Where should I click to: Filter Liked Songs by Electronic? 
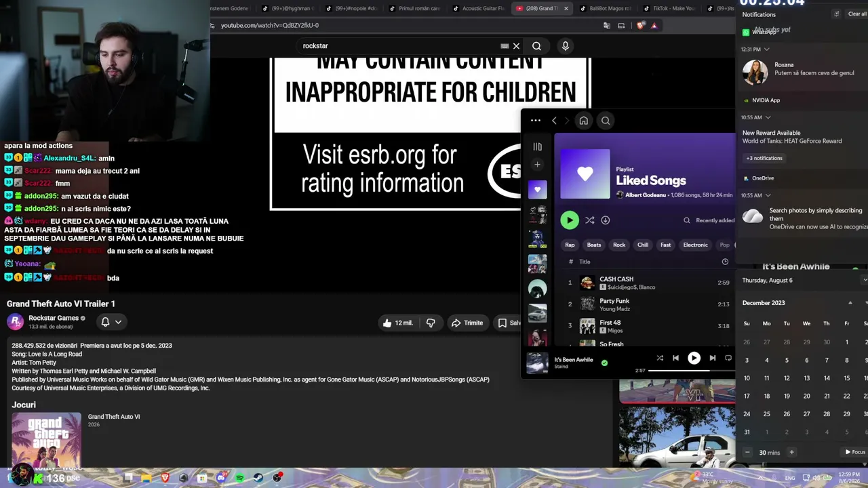pos(695,245)
